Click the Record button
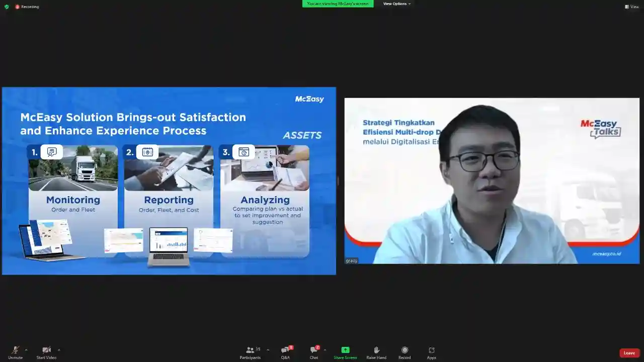 tap(405, 352)
